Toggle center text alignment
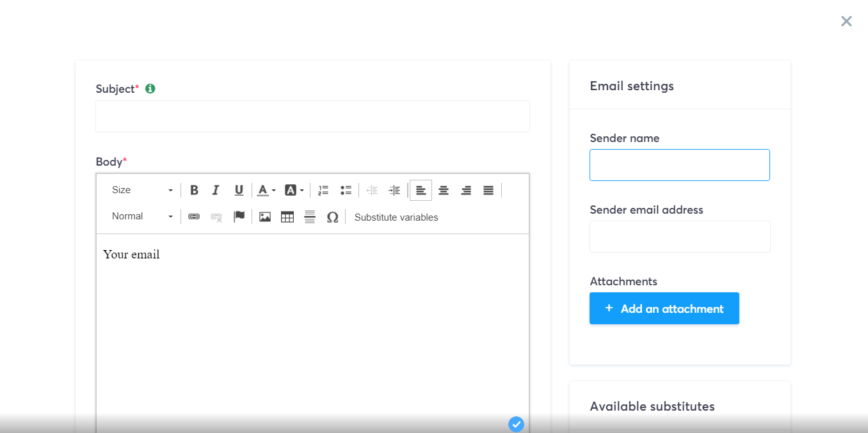The width and height of the screenshot is (868, 433). pos(443,190)
